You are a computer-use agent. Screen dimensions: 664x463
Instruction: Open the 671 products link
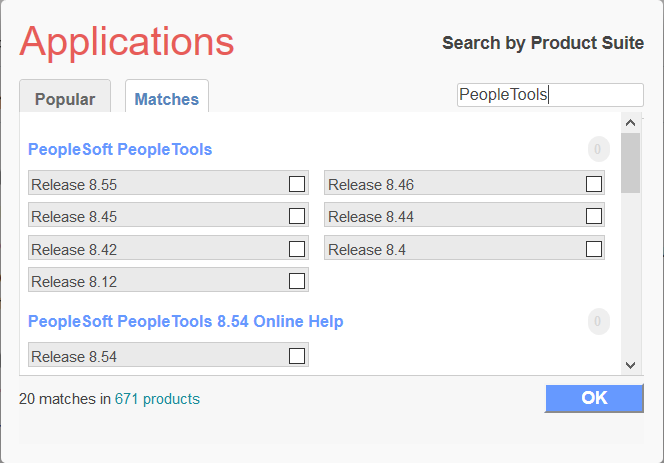[157, 399]
